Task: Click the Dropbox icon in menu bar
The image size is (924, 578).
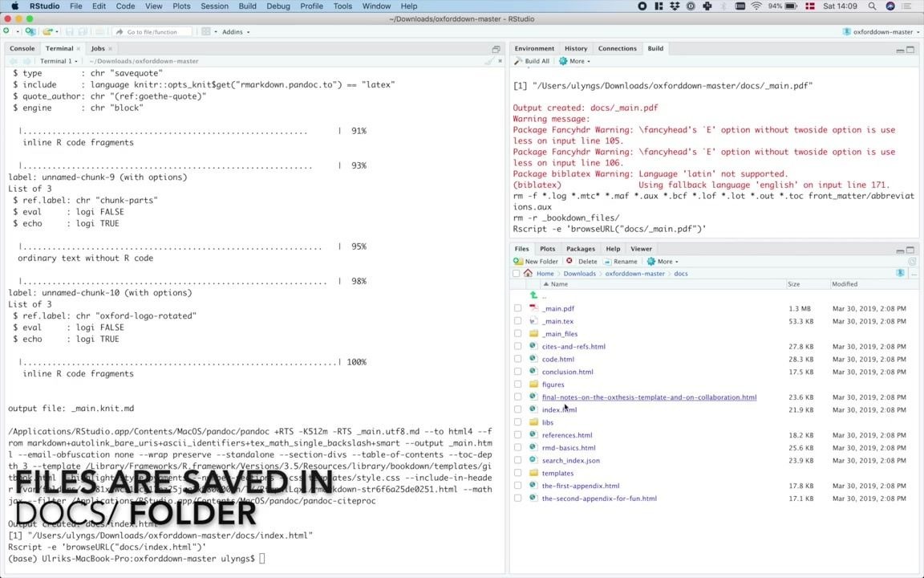Action: [x=675, y=6]
